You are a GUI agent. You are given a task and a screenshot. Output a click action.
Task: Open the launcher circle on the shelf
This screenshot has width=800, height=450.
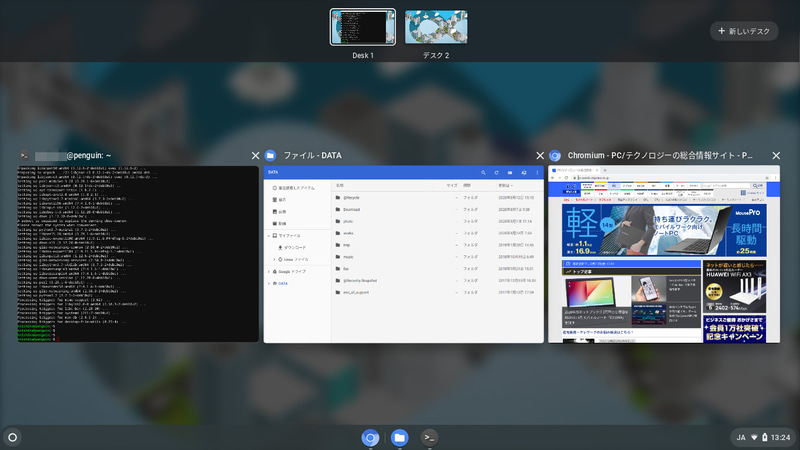[x=13, y=437]
